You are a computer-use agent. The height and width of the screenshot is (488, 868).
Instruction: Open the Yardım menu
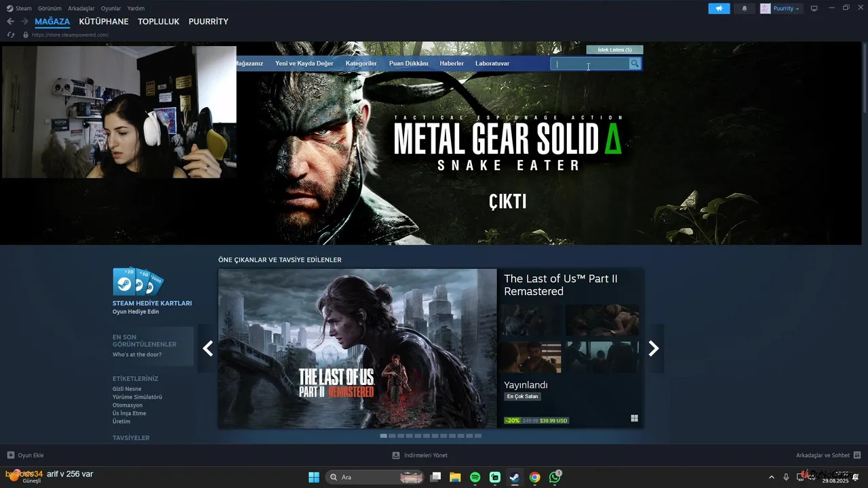click(x=136, y=8)
